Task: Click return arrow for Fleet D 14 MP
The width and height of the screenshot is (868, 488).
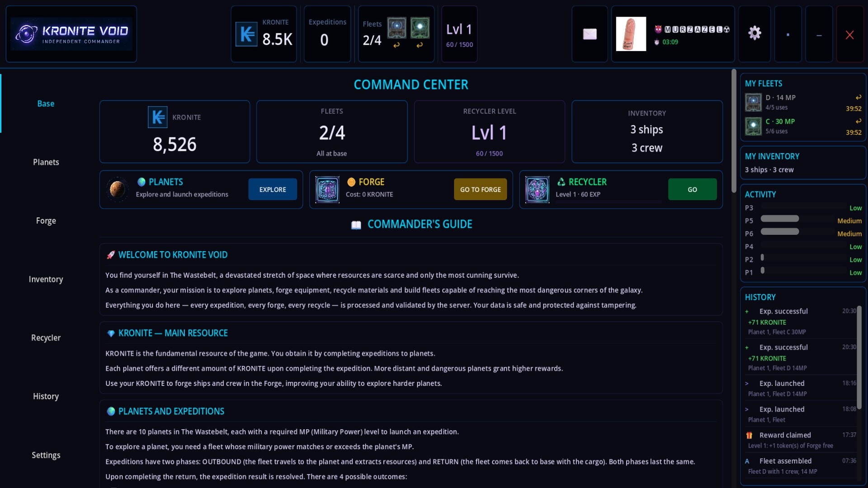Action: [858, 97]
